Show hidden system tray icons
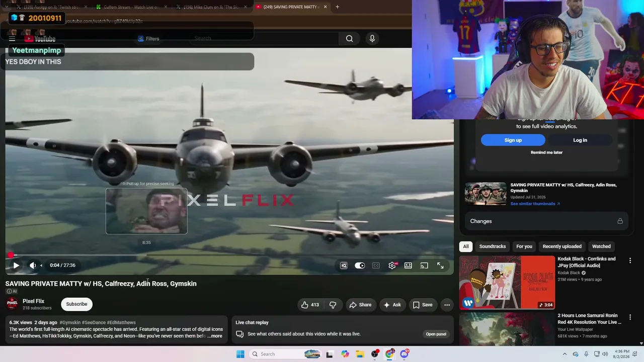The image size is (644, 362). tap(565, 354)
